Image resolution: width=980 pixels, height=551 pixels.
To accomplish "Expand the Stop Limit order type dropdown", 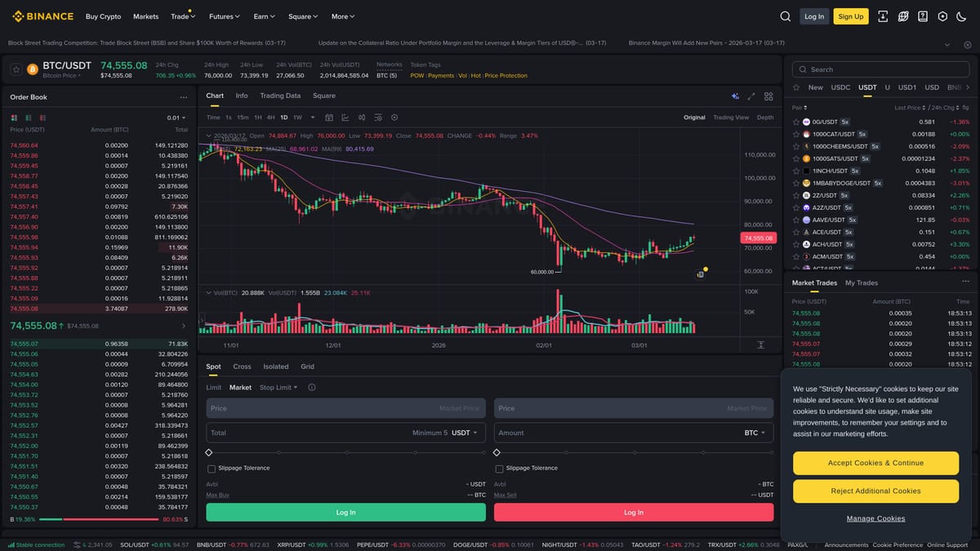I will point(278,388).
